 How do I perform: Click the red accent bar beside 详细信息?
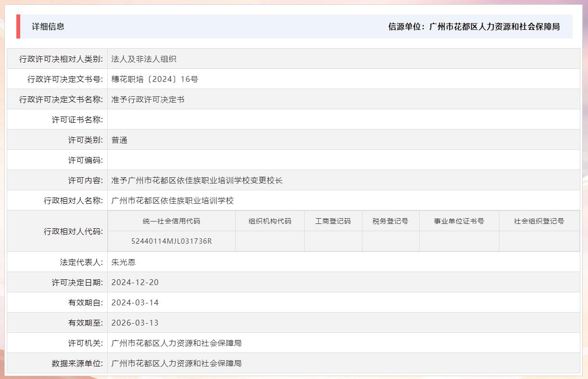tap(19, 27)
